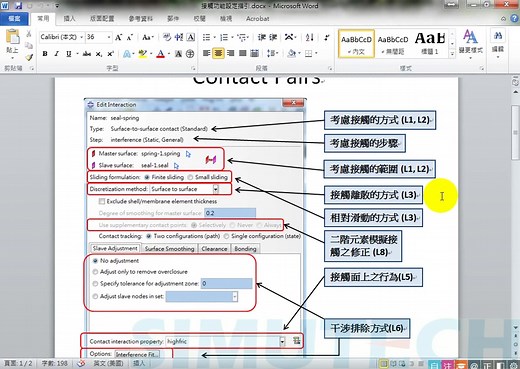Apply the red font color button

pos(161,54)
